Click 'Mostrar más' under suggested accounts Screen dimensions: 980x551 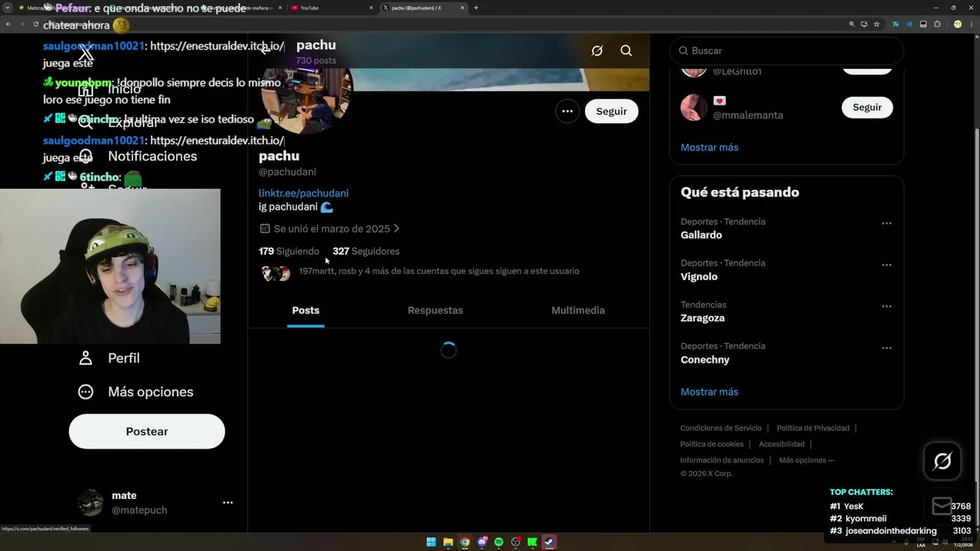pyautogui.click(x=710, y=147)
